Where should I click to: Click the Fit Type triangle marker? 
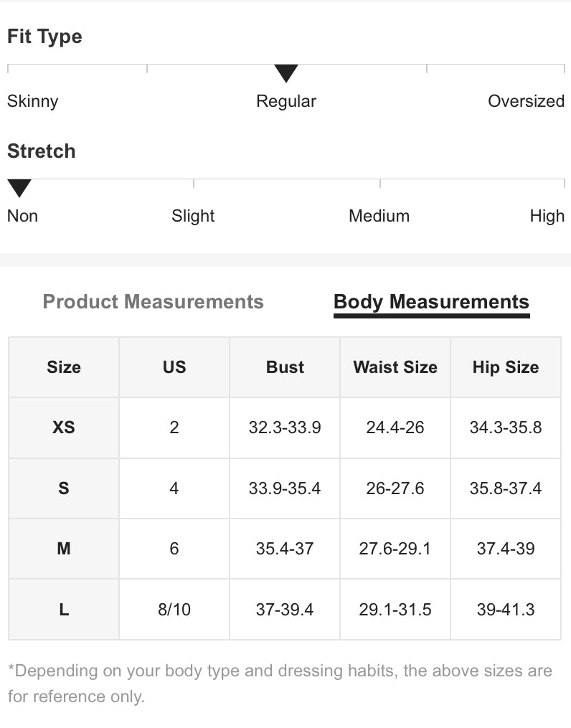coord(286,73)
